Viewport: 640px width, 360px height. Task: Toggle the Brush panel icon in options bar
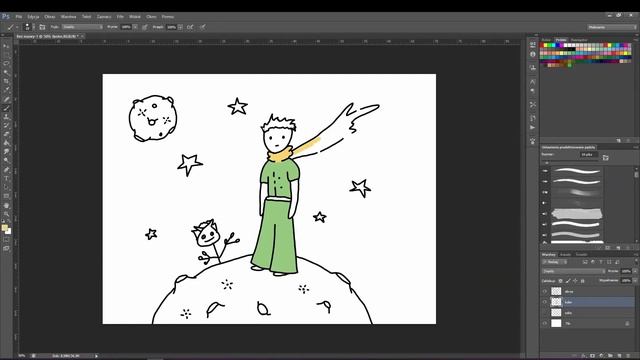[42, 27]
